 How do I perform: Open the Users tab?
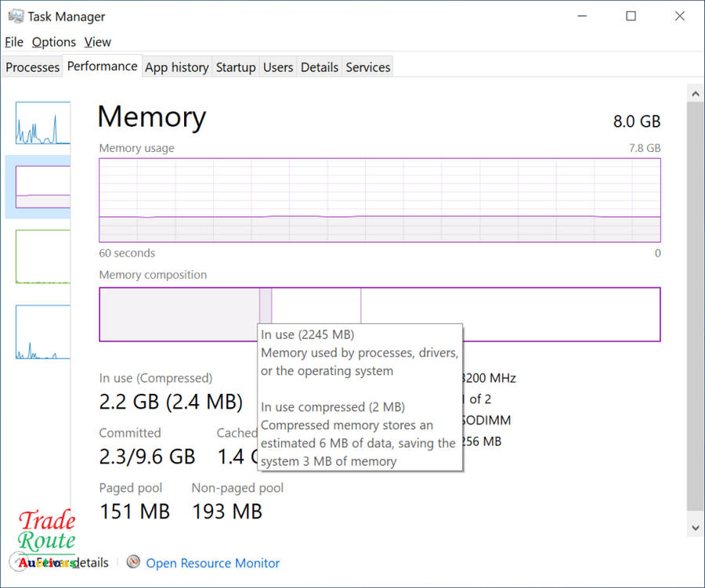[x=278, y=67]
